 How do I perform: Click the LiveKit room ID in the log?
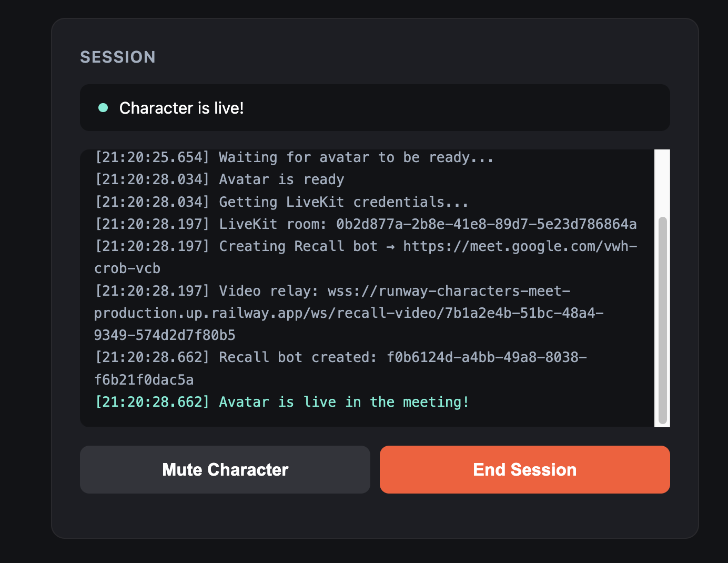[x=486, y=224]
